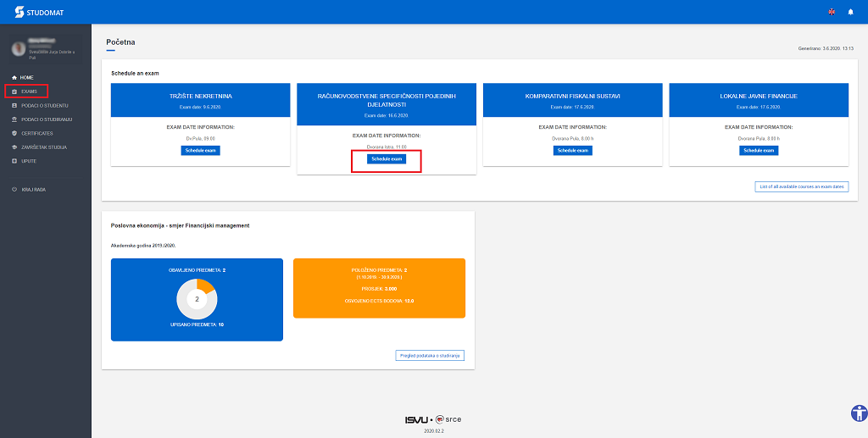Click Pregled podataka o studiranju button
Image resolution: width=868 pixels, height=438 pixels.
click(x=430, y=355)
